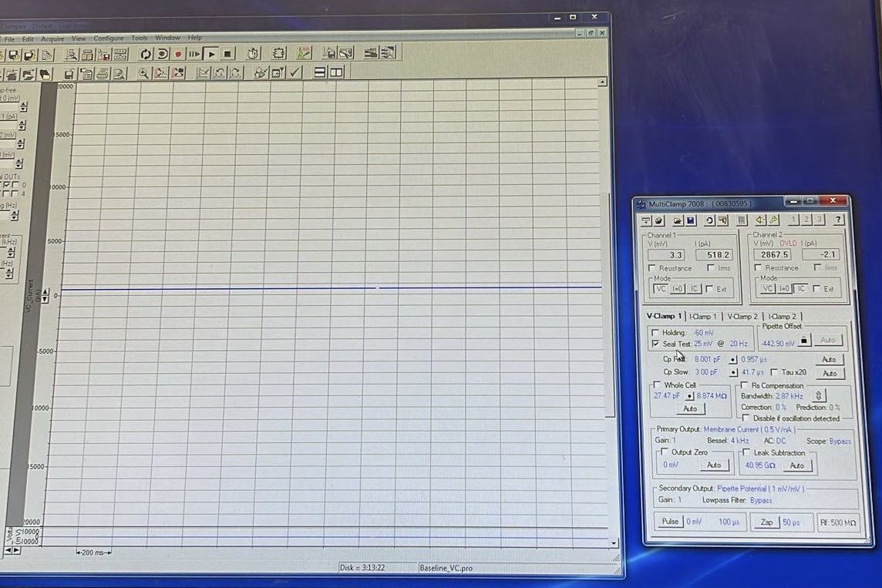Screen dimensions: 882x588
Task: Click the reset to defaults icon in MultiClamp
Action: click(709, 220)
